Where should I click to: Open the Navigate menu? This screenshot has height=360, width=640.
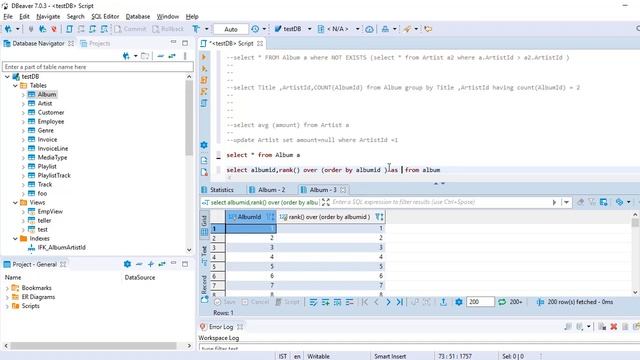coord(48,16)
